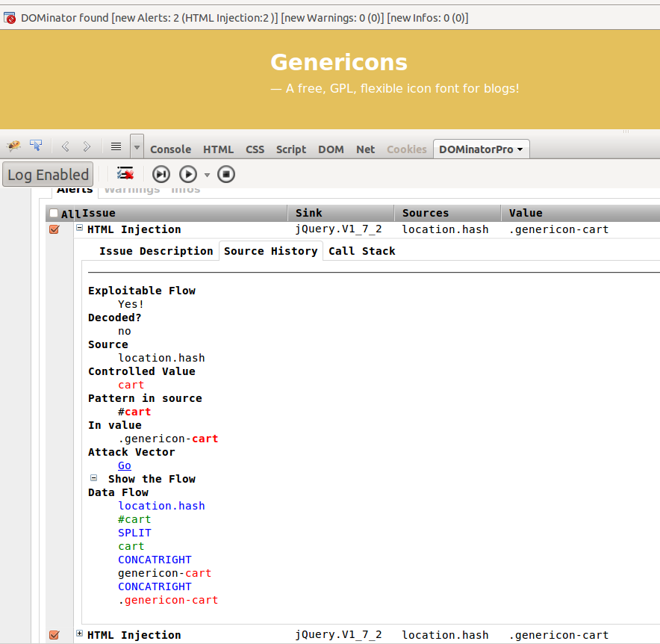
Task: Open the command line lines icon
Action: (x=116, y=146)
